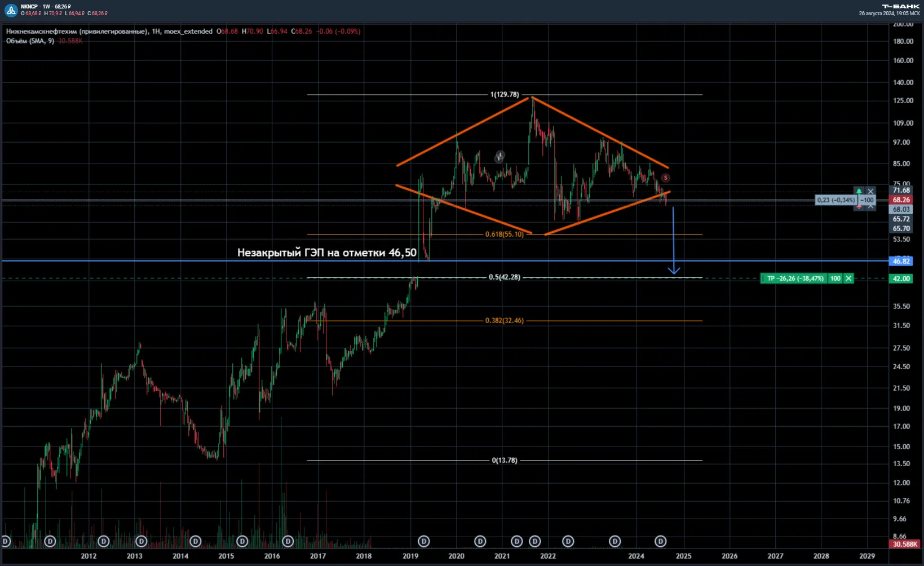Click the 71.68 price tag on scale
This screenshot has width=924, height=566.
click(x=901, y=191)
